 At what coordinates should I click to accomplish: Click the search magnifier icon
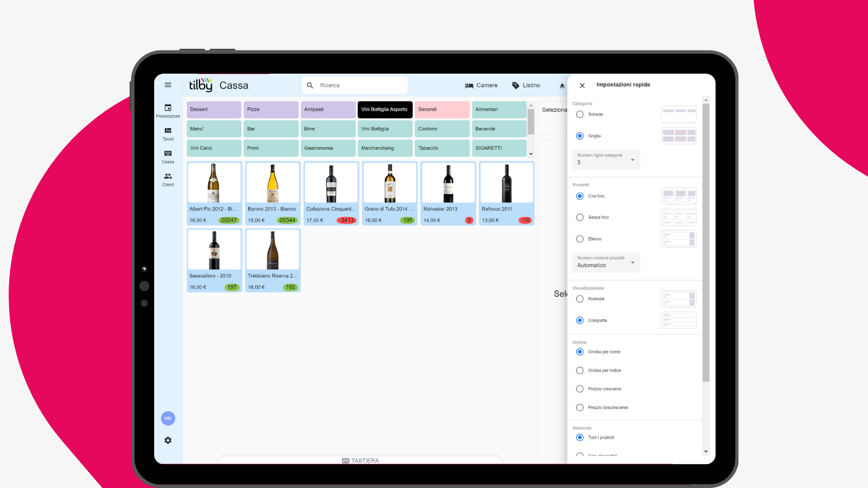(310, 85)
